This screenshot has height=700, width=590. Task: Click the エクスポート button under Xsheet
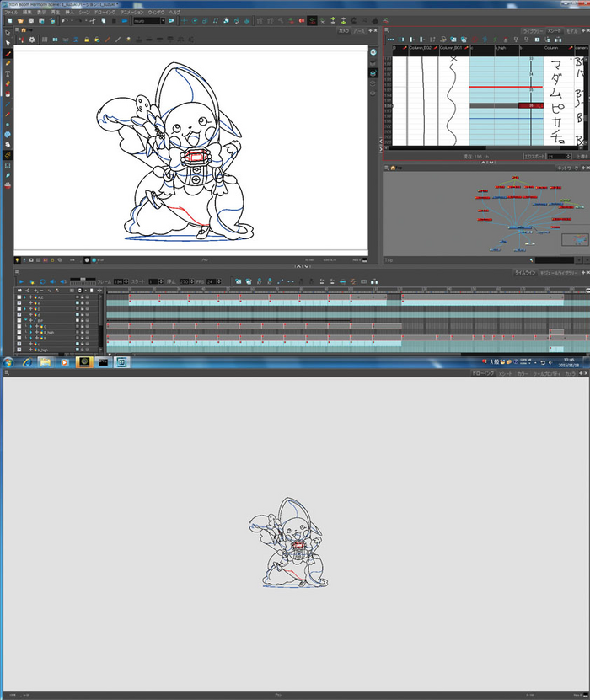(534, 156)
